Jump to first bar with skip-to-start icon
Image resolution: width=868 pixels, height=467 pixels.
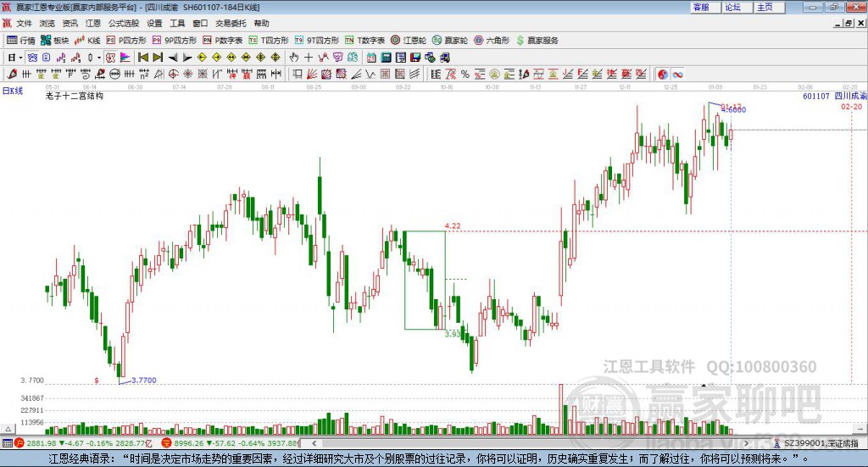pyautogui.click(x=142, y=58)
